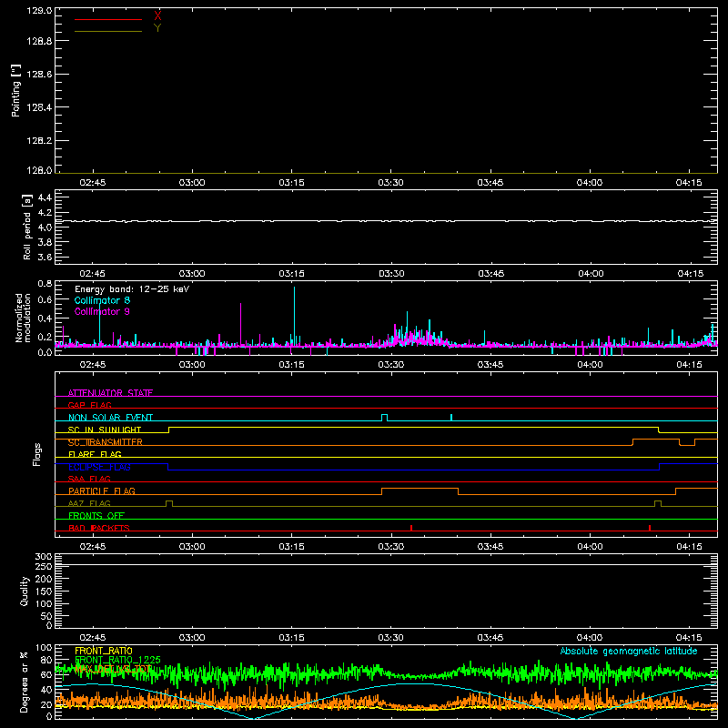Click the 04:00 tick label under Quality plot
The height and width of the screenshot is (728, 728).
point(590,638)
